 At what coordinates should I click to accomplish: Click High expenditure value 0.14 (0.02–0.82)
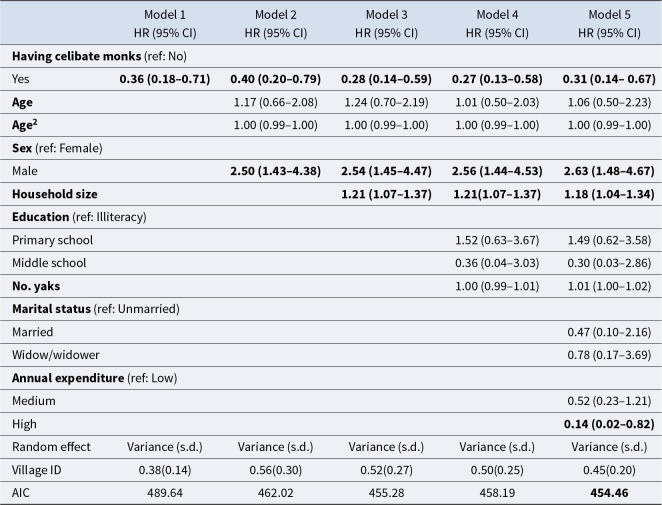click(x=609, y=424)
